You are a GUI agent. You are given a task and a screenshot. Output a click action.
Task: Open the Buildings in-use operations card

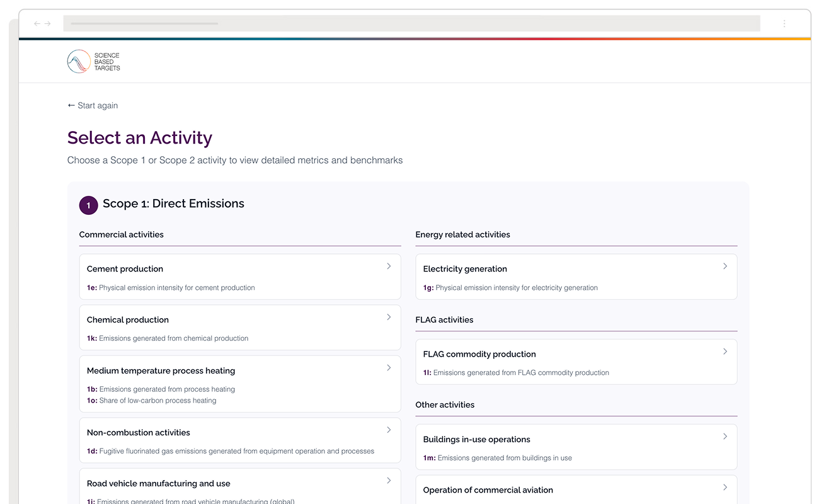pos(576,447)
